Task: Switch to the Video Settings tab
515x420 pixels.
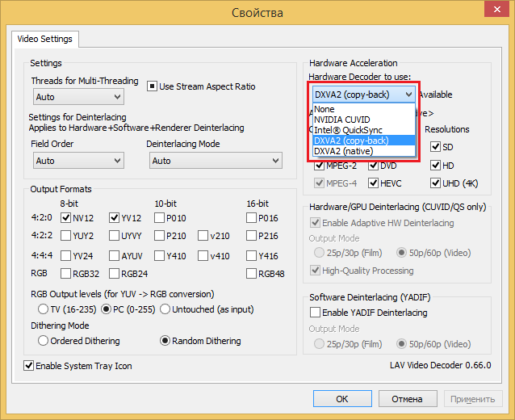Action: [x=44, y=39]
